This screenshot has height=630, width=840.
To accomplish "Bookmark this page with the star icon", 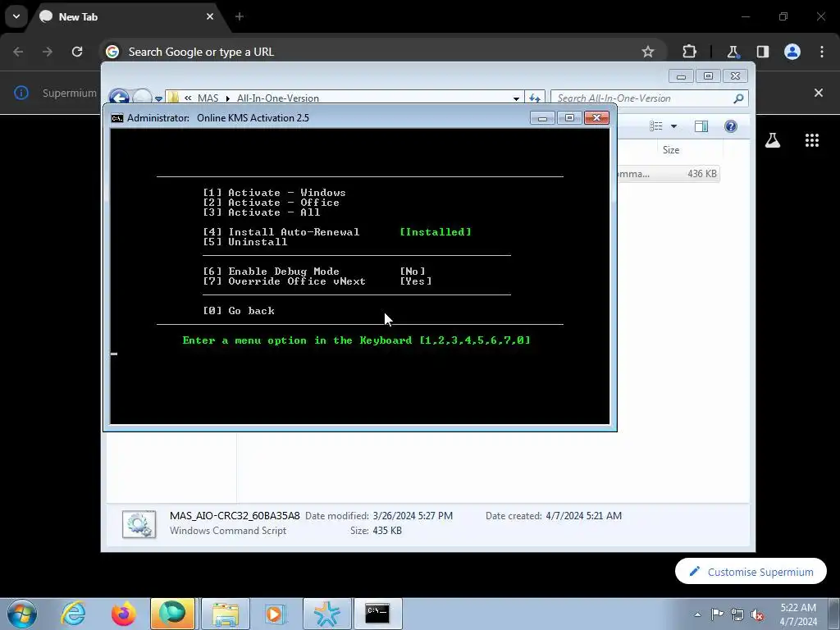I will (648, 52).
